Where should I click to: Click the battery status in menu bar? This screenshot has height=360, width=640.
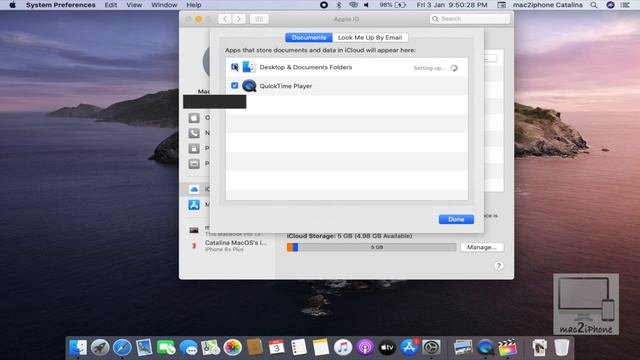(x=392, y=5)
